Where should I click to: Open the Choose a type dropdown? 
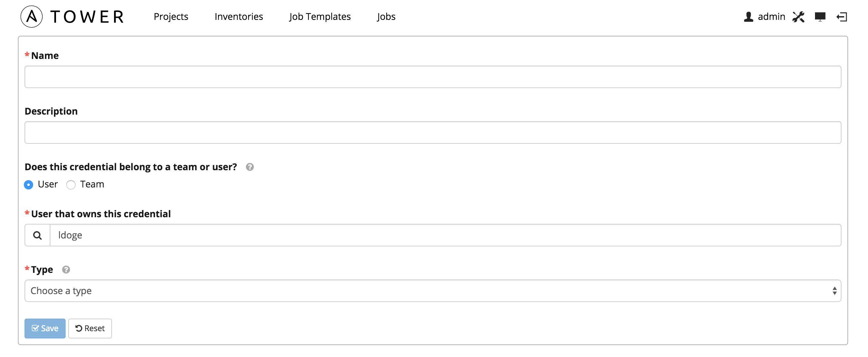433,291
